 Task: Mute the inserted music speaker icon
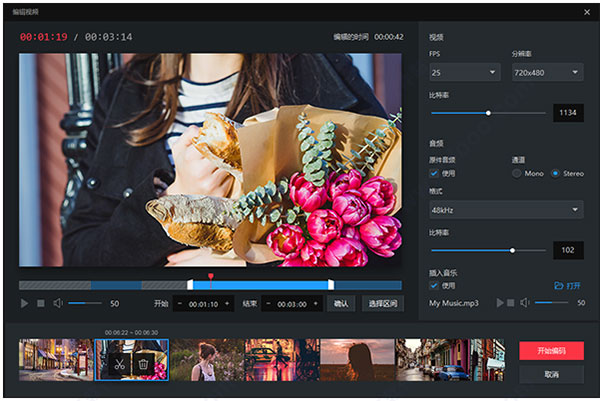524,303
